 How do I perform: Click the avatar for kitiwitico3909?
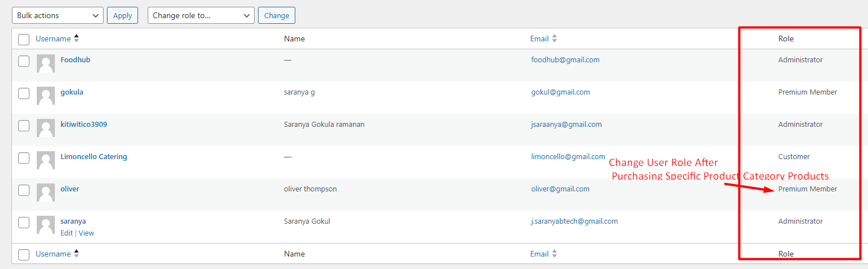coord(46,129)
